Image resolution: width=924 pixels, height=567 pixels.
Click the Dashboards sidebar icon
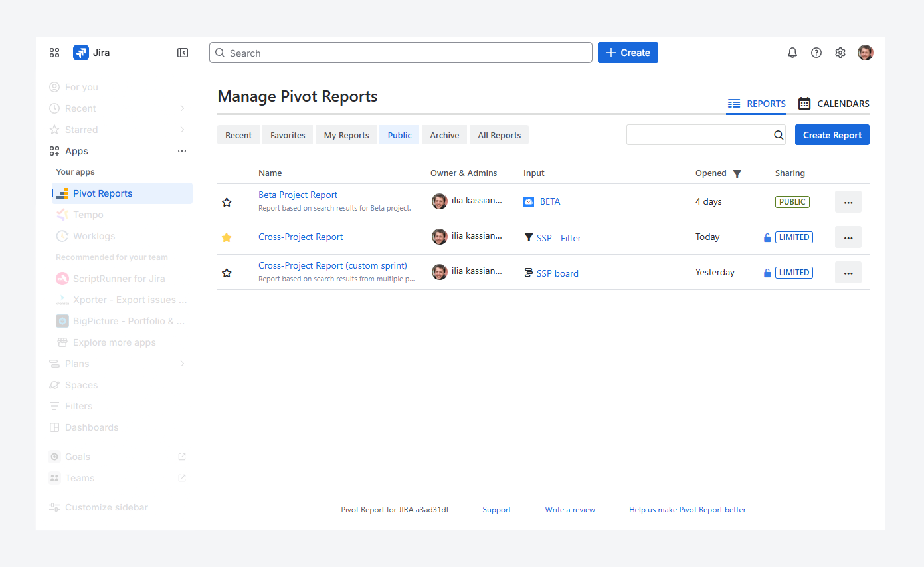tap(54, 427)
